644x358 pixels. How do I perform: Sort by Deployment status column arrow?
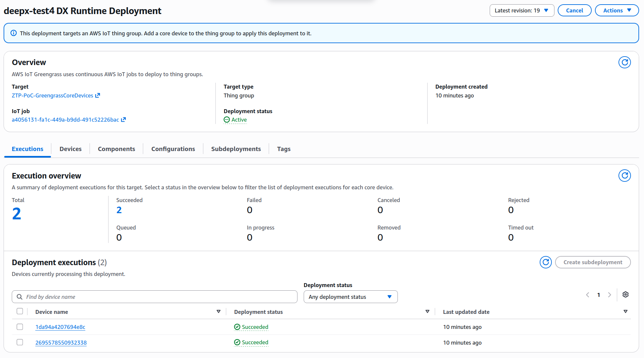[x=427, y=312]
